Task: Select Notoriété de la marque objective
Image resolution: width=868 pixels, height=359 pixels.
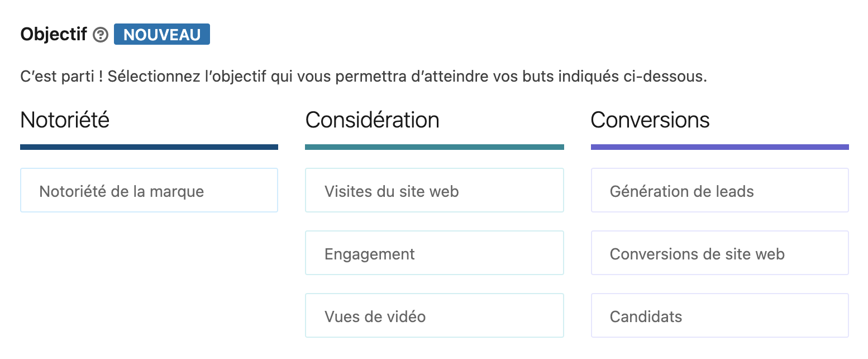Action: [x=149, y=190]
